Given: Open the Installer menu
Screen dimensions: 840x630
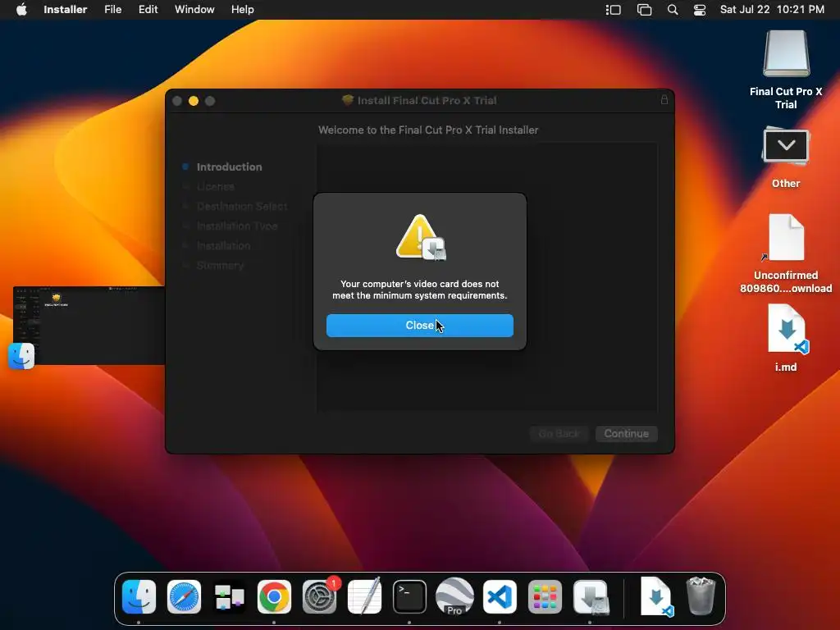Looking at the screenshot, I should point(66,10).
